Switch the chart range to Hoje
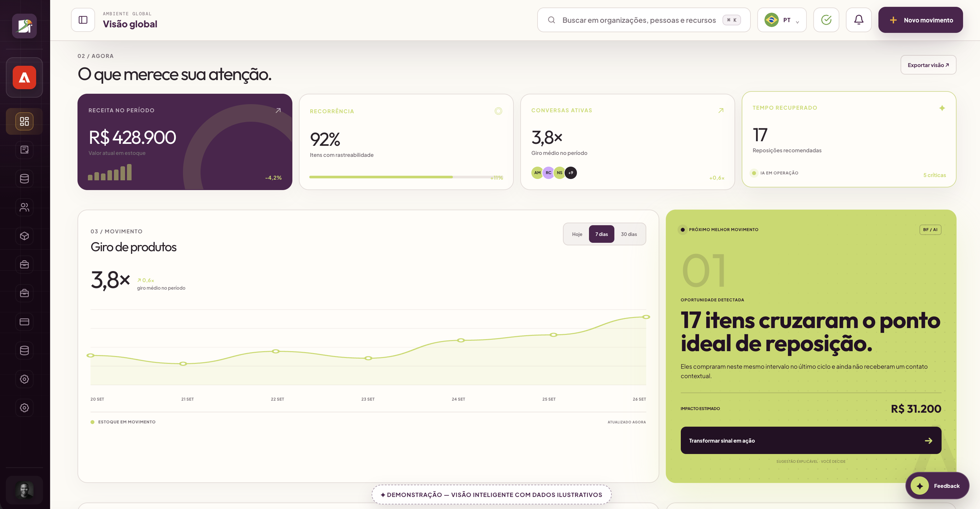This screenshot has height=509, width=980. pyautogui.click(x=577, y=234)
